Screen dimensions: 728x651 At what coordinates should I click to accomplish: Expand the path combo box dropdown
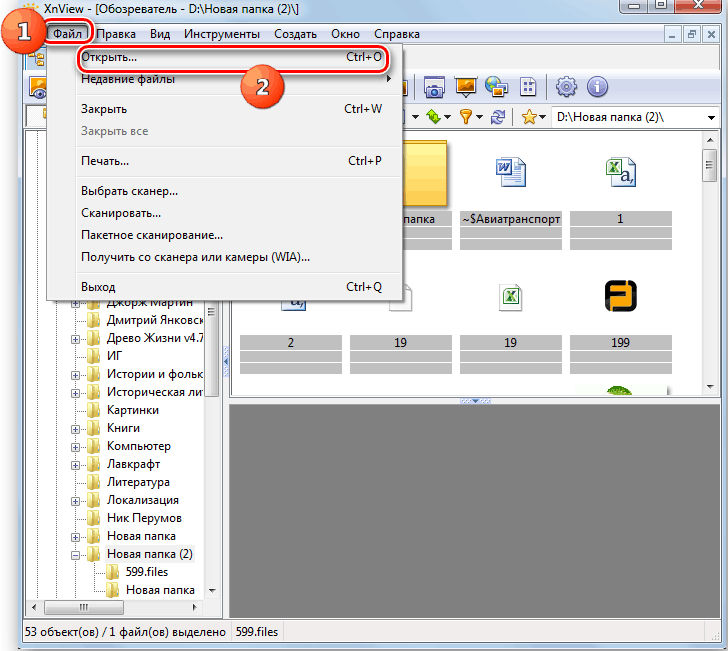[711, 117]
